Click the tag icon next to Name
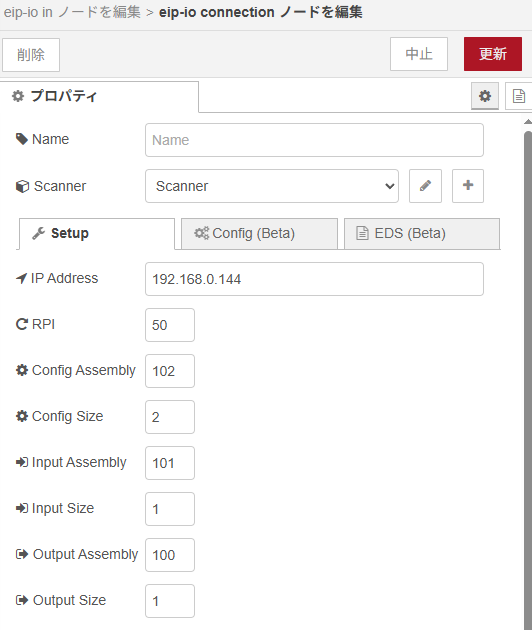The height and width of the screenshot is (630, 532). click(x=22, y=139)
